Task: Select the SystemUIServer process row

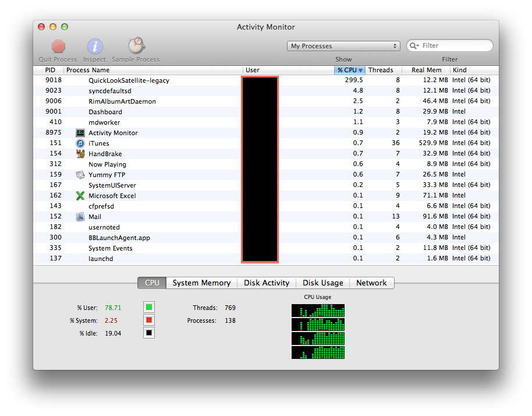Action: [266, 185]
